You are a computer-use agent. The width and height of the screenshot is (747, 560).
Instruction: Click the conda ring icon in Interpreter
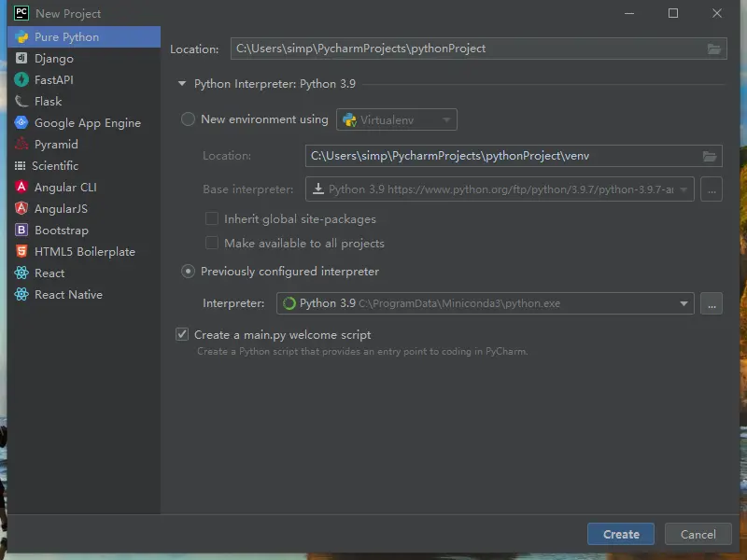click(x=289, y=303)
